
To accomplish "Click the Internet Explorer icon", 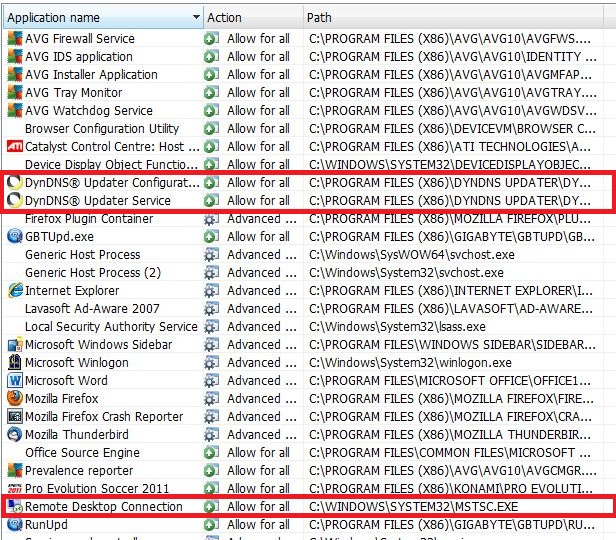I will (x=15, y=291).
